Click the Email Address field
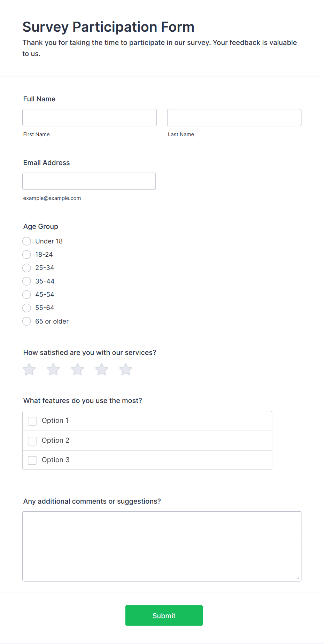This screenshot has height=644, width=324. point(89,181)
